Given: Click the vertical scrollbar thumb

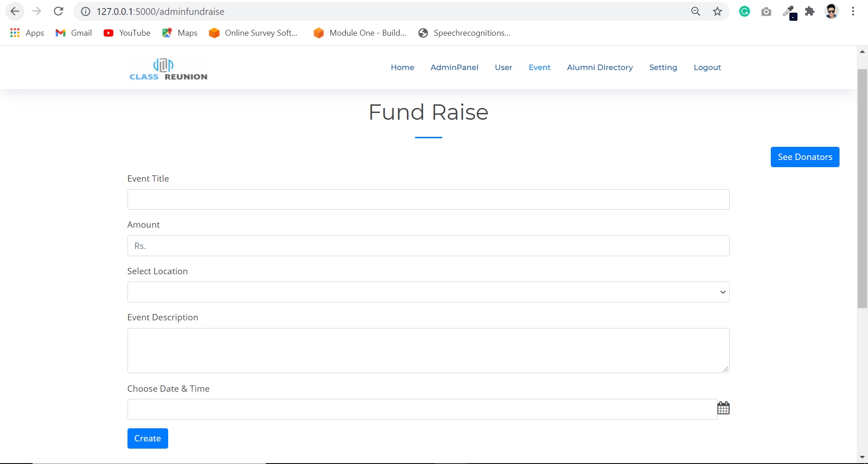Looking at the screenshot, I should click(862, 188).
